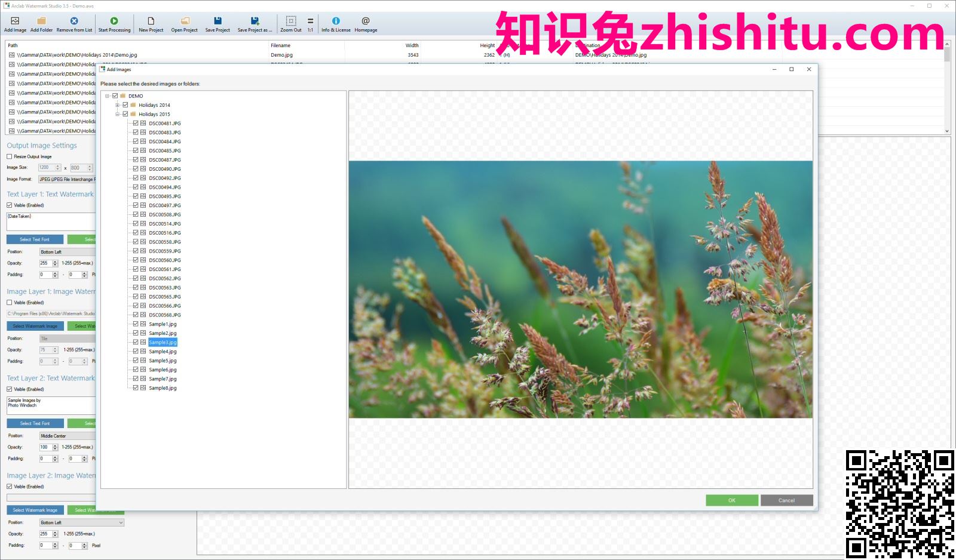The height and width of the screenshot is (560, 956).
Task: Click the Add Image toolbar icon
Action: point(15,21)
